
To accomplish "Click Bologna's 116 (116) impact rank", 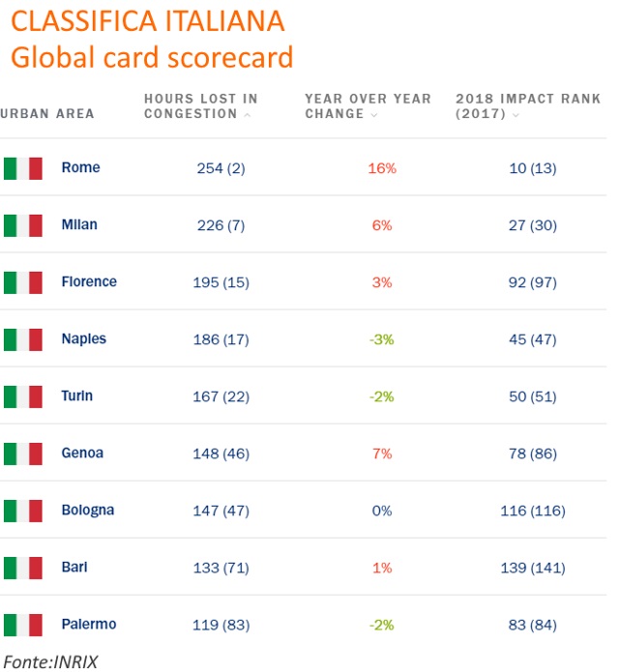I will (x=533, y=511).
